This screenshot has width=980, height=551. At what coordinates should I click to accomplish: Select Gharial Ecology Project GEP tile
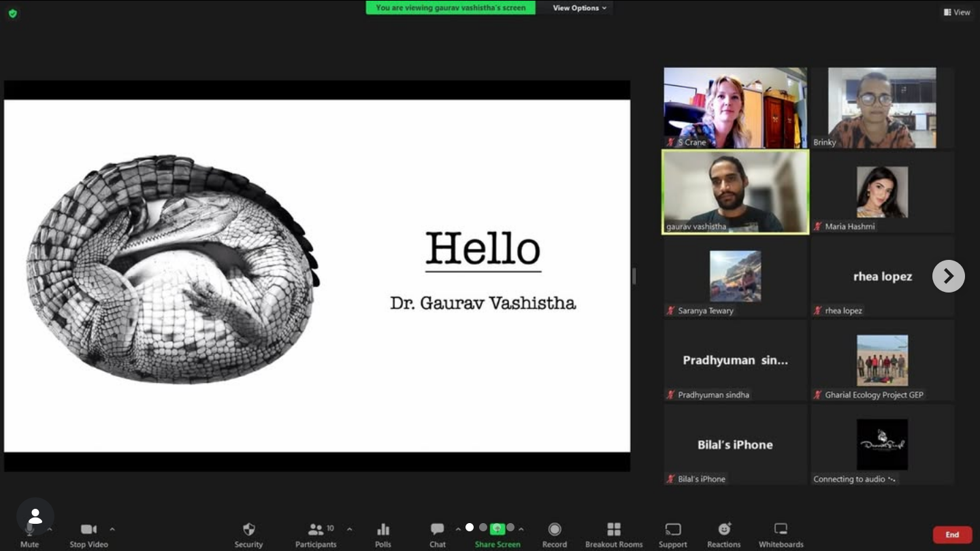[x=882, y=361]
